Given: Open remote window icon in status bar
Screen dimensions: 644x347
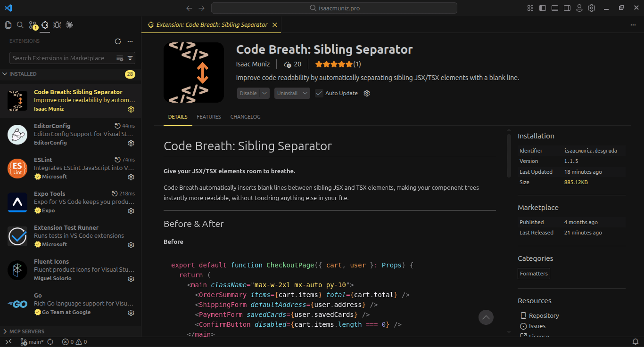Looking at the screenshot, I should point(8,342).
